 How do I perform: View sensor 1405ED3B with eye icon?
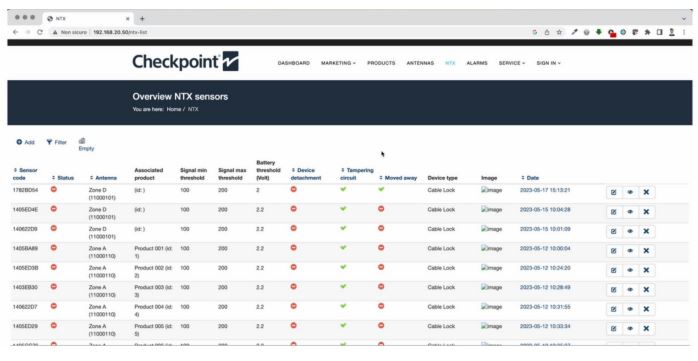[630, 270]
